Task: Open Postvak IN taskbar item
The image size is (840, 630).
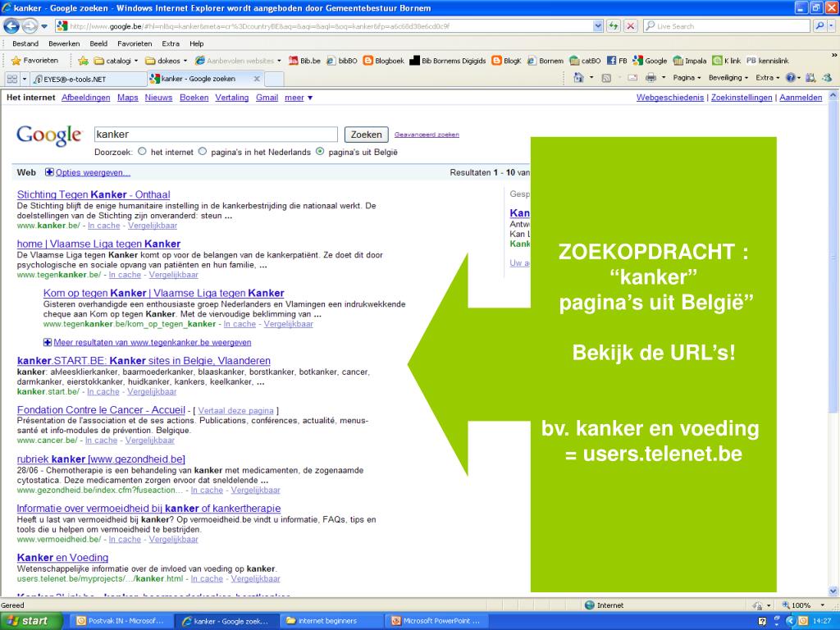Action: tap(121, 621)
